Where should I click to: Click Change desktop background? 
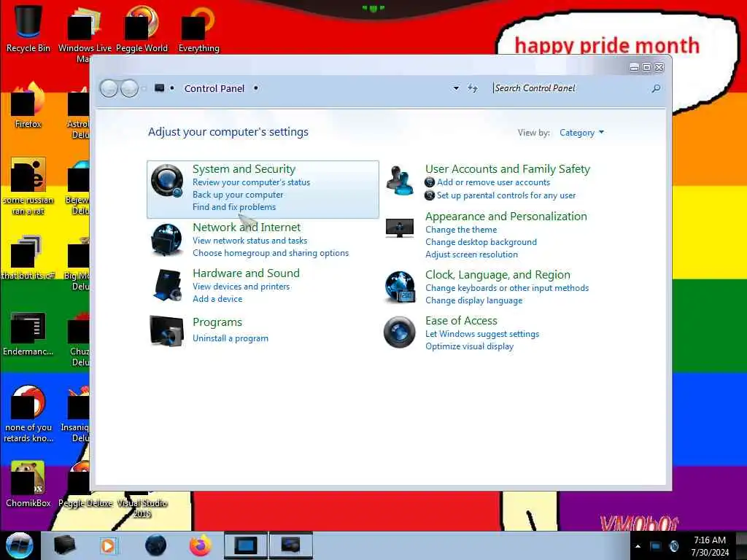point(481,242)
